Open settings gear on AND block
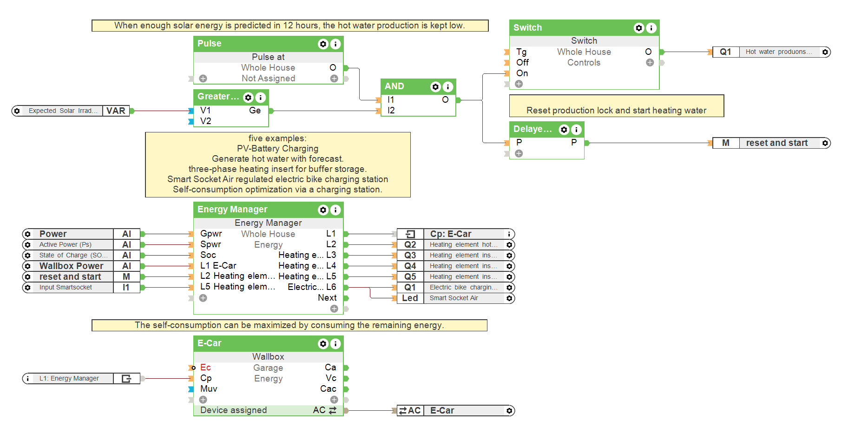868x447 pixels. tap(435, 87)
